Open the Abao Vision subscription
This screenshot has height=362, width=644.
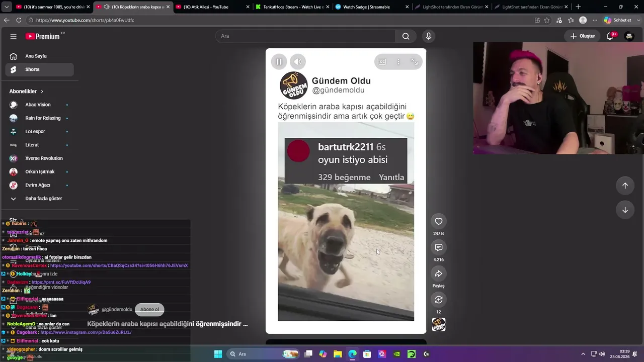point(39,105)
